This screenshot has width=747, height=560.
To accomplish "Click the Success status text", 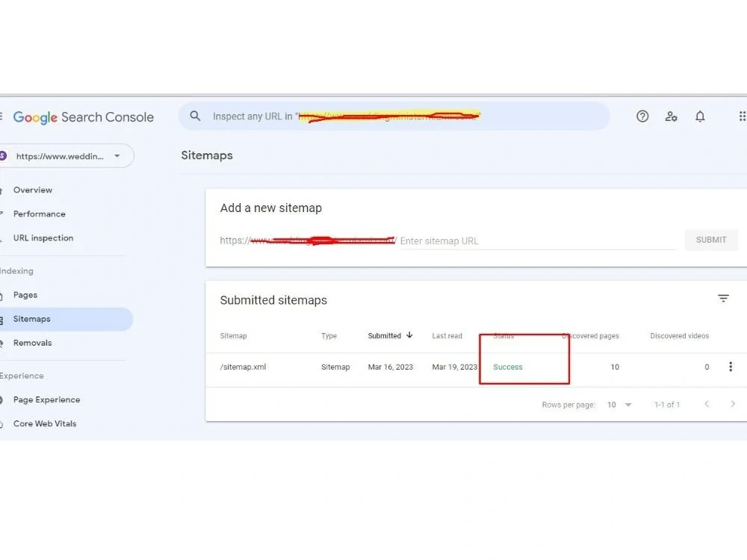I will coord(508,367).
